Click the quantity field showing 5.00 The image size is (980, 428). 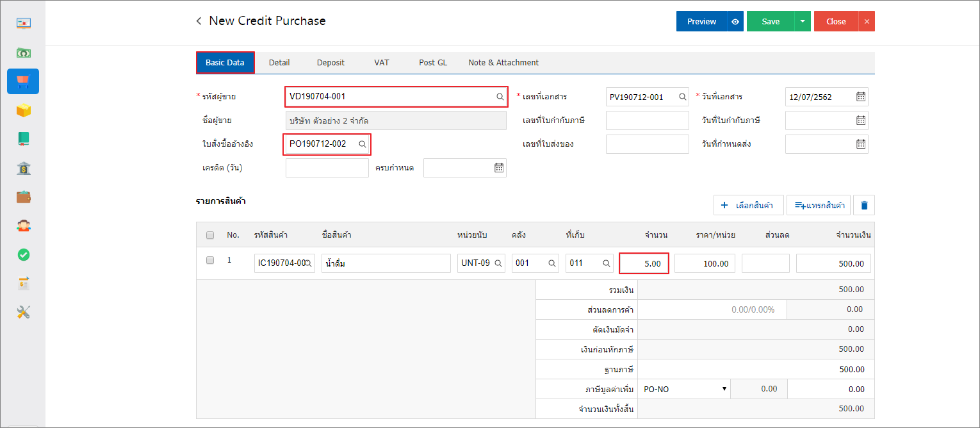pyautogui.click(x=644, y=263)
